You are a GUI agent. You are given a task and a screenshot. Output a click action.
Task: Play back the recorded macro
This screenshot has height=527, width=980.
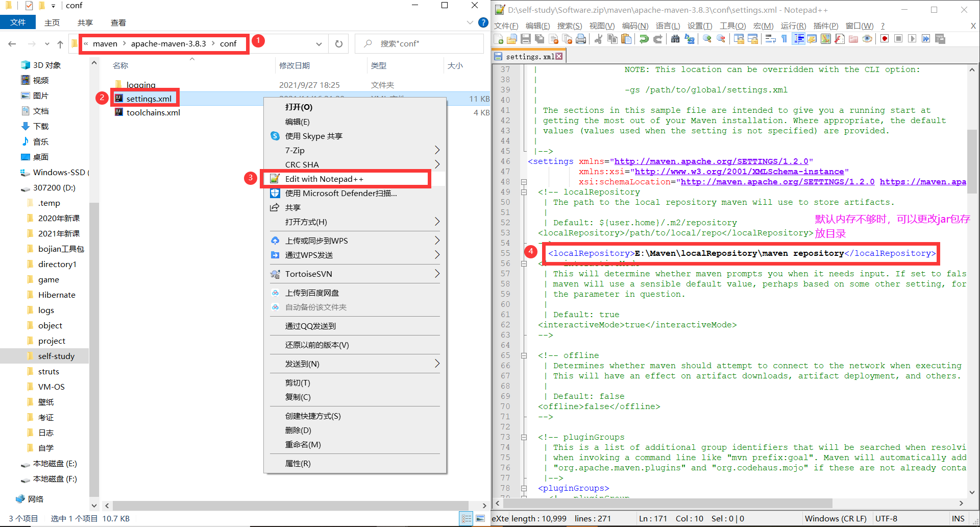912,39
